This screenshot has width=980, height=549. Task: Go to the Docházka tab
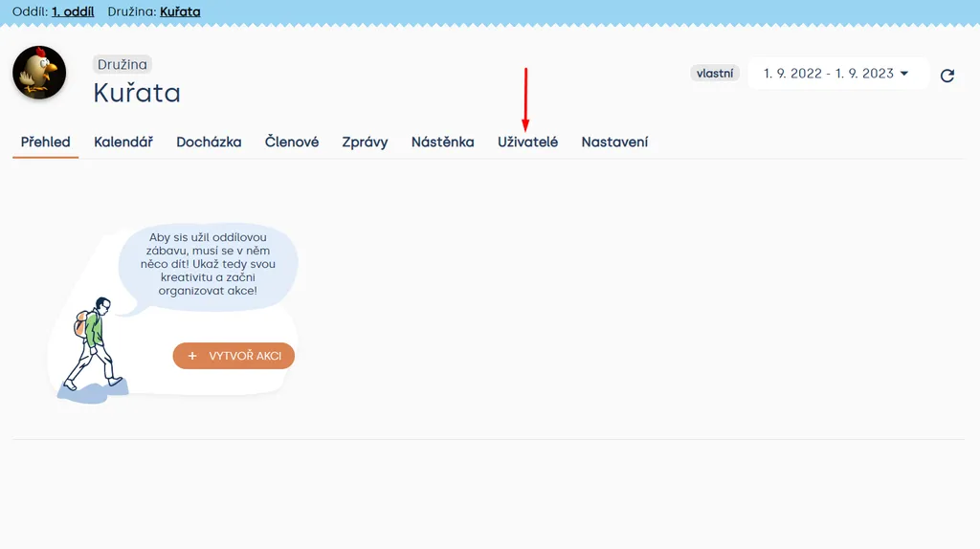pos(209,142)
